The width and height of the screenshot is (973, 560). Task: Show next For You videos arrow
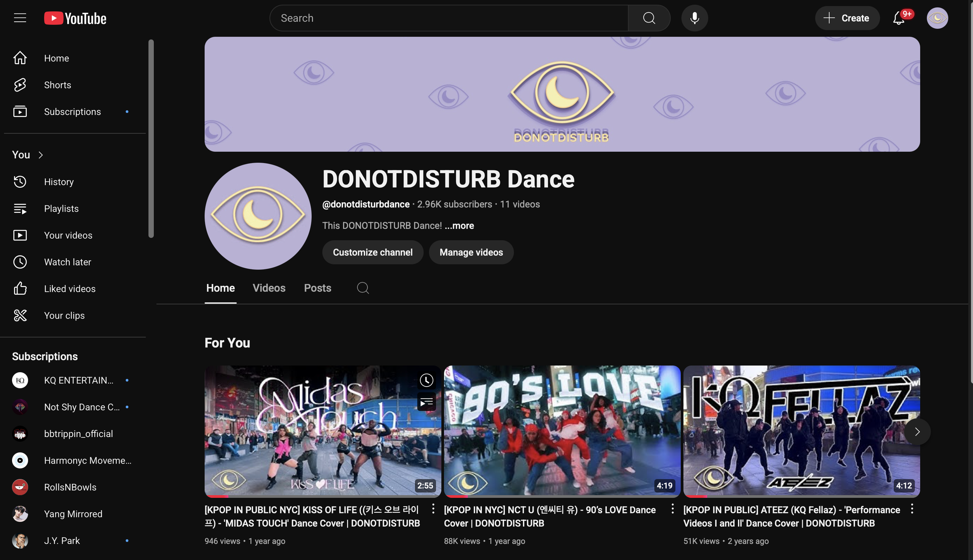point(917,432)
